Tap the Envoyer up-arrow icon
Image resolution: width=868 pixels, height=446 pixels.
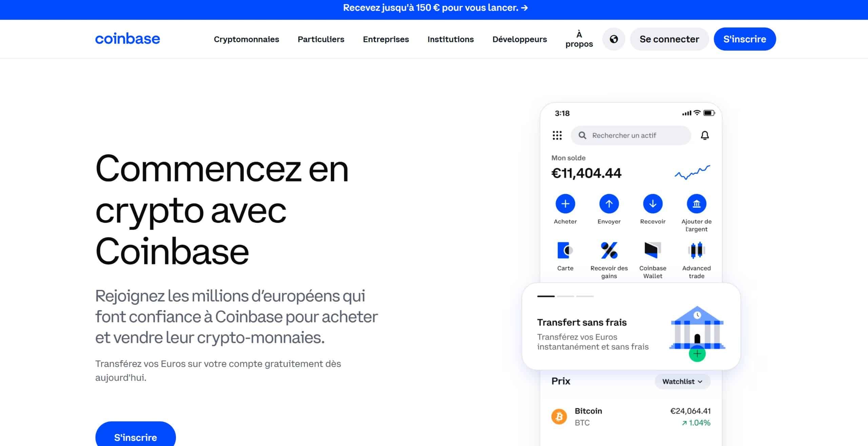coord(609,204)
